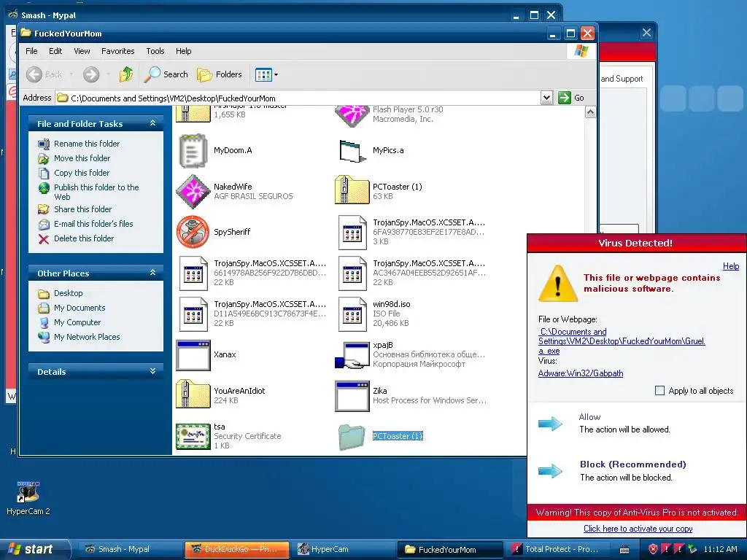
Task: Click Rename this folder
Action: tap(86, 144)
